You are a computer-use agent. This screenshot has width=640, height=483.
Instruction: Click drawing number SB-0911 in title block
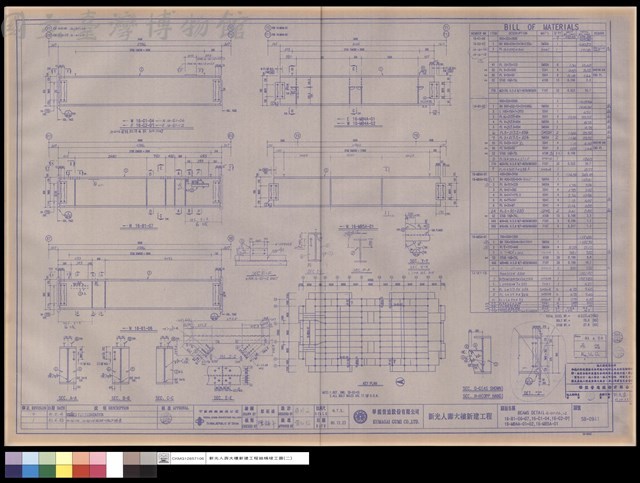coord(589,419)
